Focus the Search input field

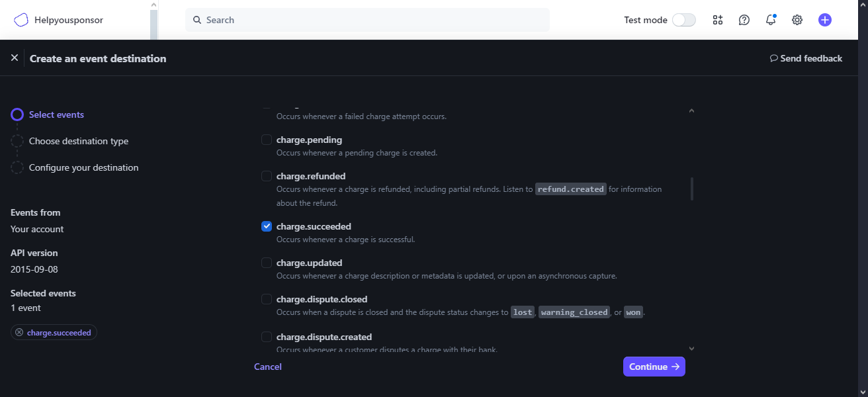367,20
